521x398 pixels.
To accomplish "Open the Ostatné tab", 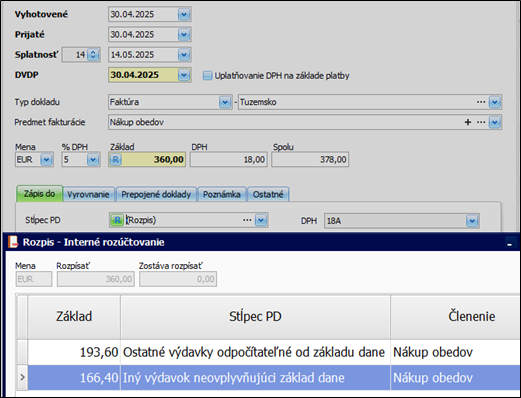I will [268, 194].
